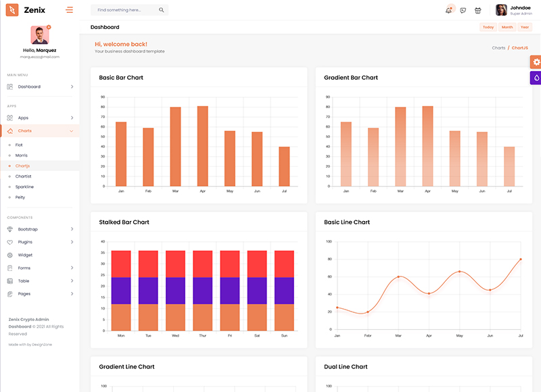Choose the Year filter button
The height and width of the screenshot is (392, 541).
pos(524,27)
